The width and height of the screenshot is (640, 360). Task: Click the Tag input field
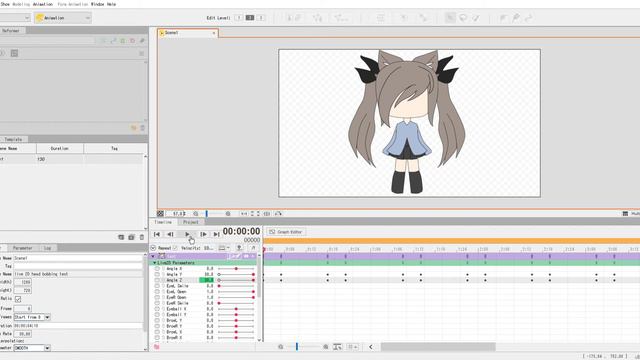point(78,266)
